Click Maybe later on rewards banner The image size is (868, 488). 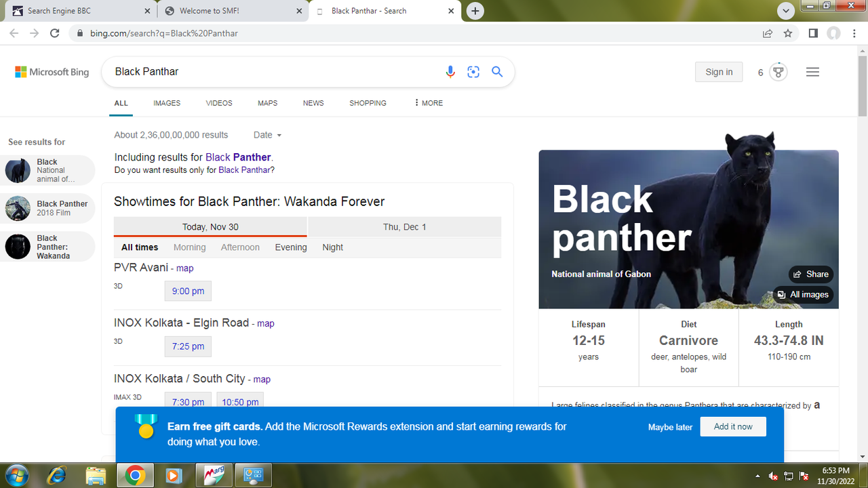pos(670,427)
